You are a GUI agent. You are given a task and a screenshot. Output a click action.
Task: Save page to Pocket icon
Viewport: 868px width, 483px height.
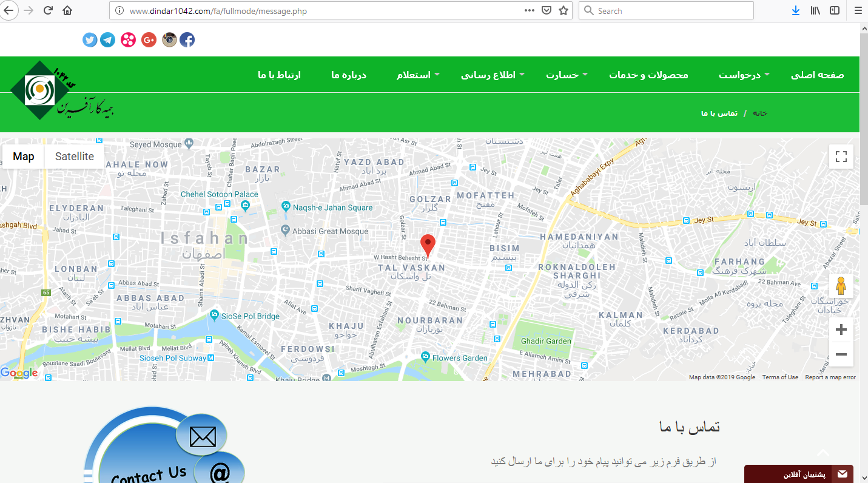(546, 10)
